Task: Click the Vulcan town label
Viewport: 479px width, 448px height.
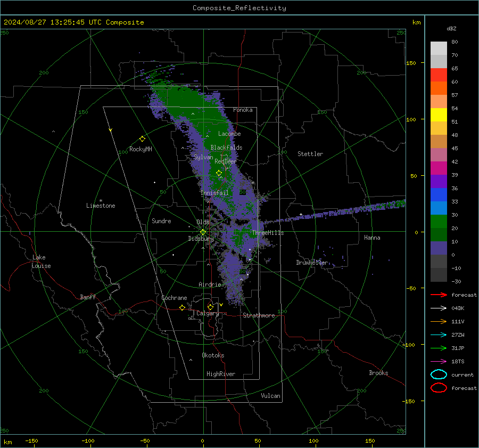Action: [270, 396]
